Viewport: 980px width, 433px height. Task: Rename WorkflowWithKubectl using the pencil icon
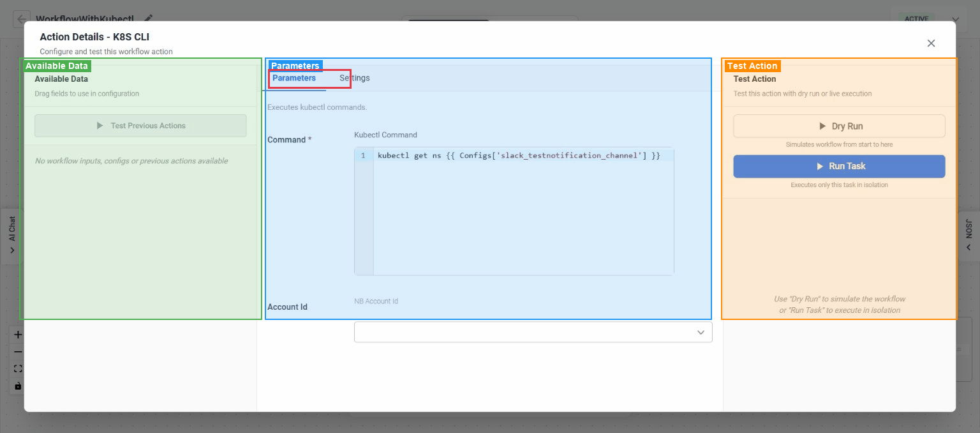click(148, 19)
